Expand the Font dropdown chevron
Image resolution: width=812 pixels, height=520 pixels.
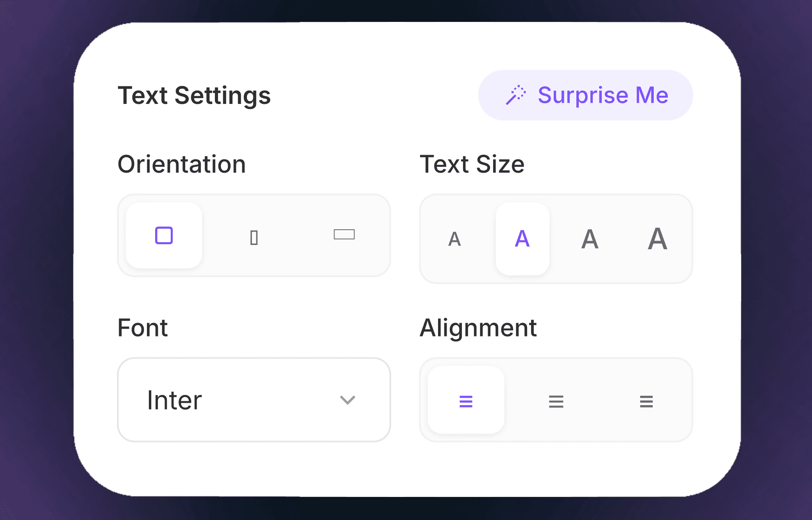(347, 400)
